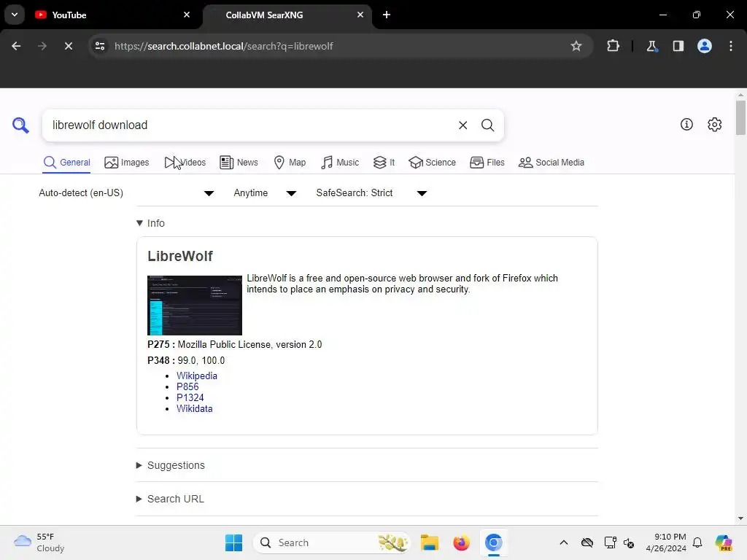Click the browser forward arrow

(x=42, y=46)
